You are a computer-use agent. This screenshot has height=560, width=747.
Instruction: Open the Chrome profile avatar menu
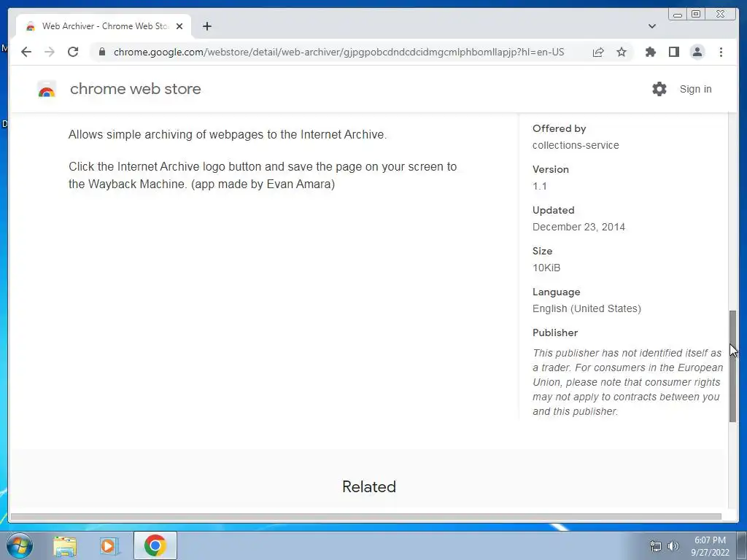pos(697,52)
